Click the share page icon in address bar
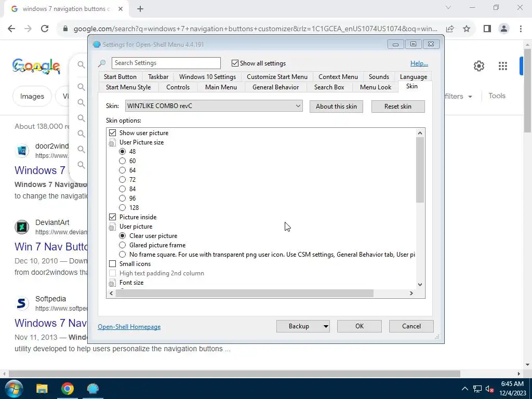This screenshot has width=532, height=399. point(450,29)
